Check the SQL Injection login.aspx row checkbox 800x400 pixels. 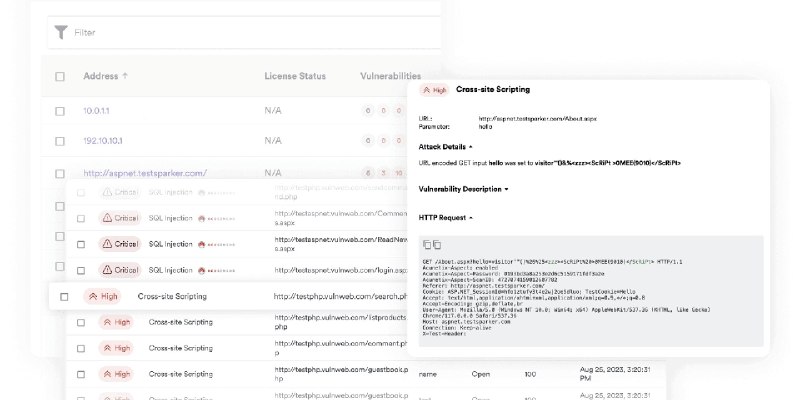coord(81,270)
